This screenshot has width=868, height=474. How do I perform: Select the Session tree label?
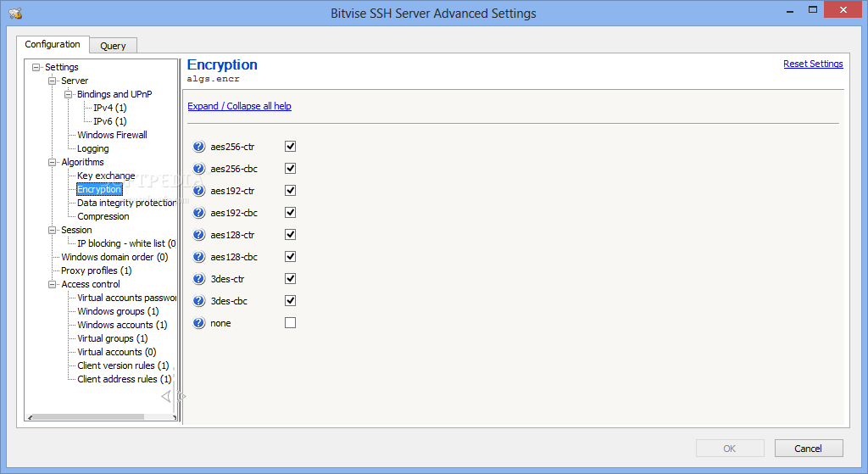76,230
